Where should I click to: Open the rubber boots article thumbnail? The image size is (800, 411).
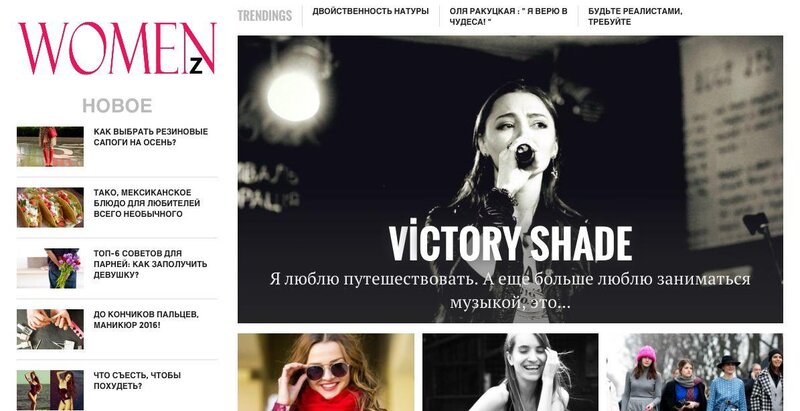(x=50, y=146)
